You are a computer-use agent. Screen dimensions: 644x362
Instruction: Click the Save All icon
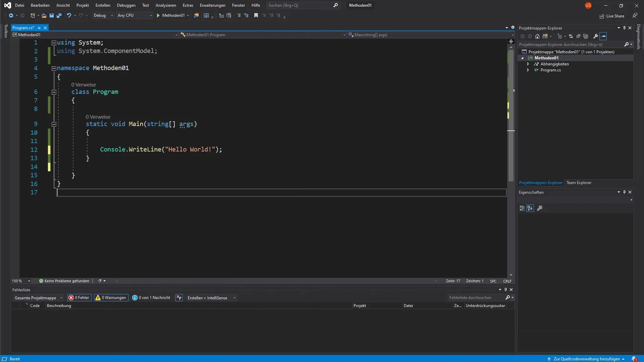[x=59, y=15]
